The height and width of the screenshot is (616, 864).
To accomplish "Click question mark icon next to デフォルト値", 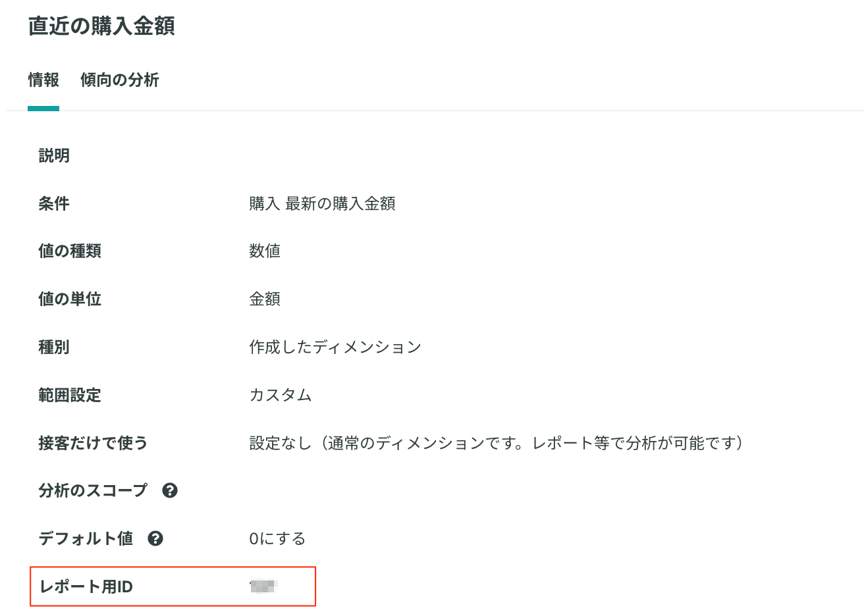I will (x=155, y=538).
